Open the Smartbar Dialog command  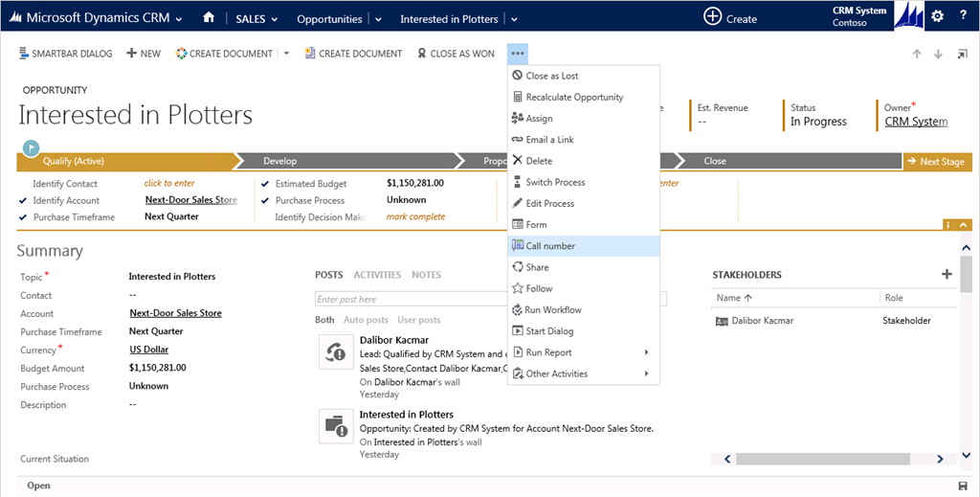click(66, 54)
